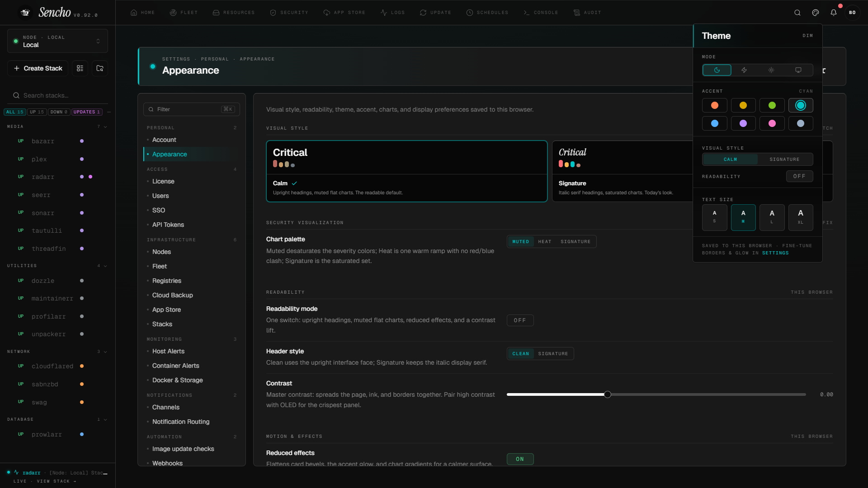Collapse the Utilities stack group
Viewport: 868px width, 488px height.
pyautogui.click(x=105, y=266)
